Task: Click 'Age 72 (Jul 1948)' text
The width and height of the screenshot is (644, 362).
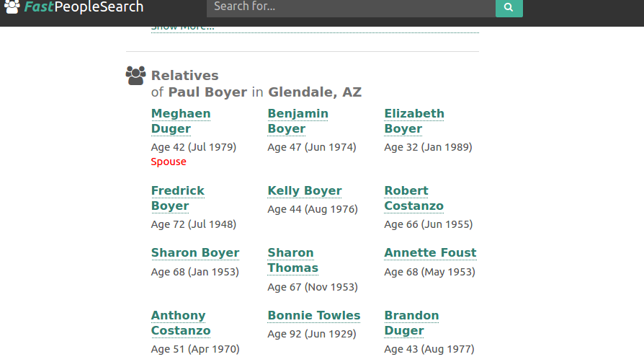Action: pos(194,224)
